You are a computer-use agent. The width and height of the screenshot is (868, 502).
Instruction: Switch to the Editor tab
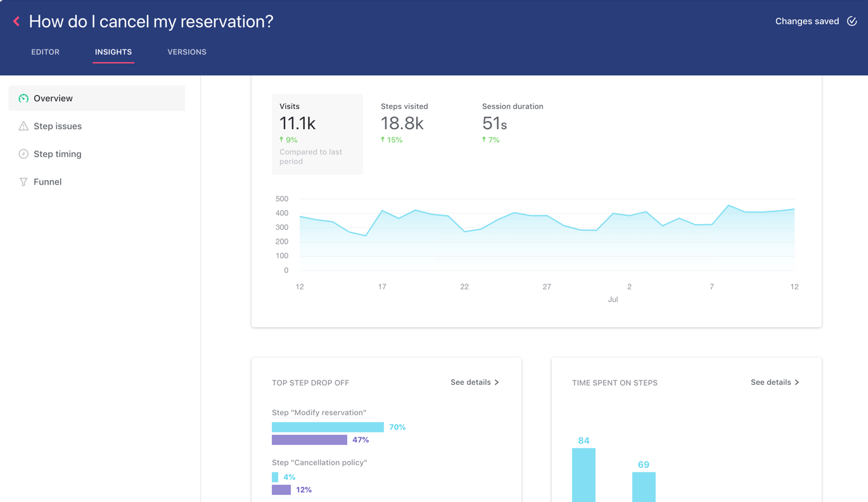tap(46, 52)
